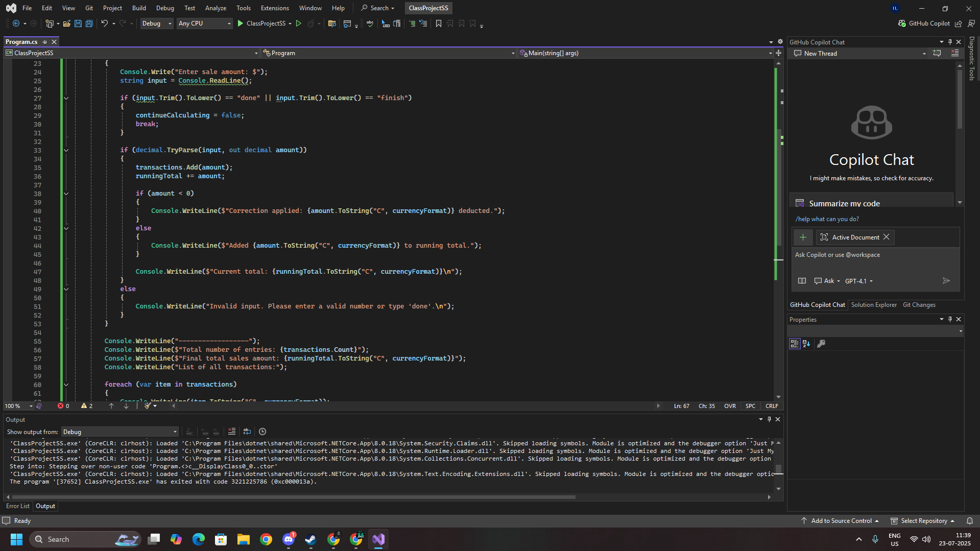Toggle auto-hide pin on Output panel
Screen dimensions: 980x551
[x=769, y=419]
